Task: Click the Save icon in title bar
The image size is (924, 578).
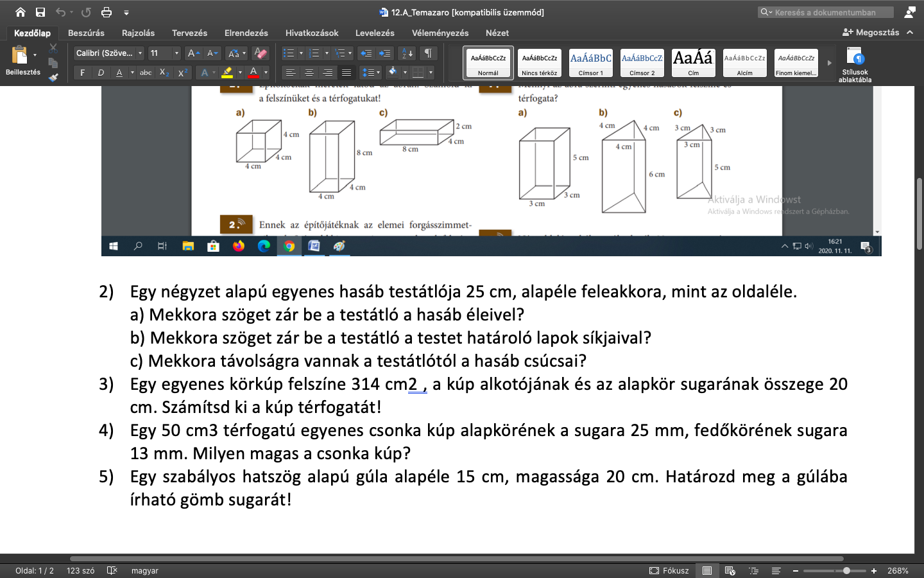Action: (40, 12)
